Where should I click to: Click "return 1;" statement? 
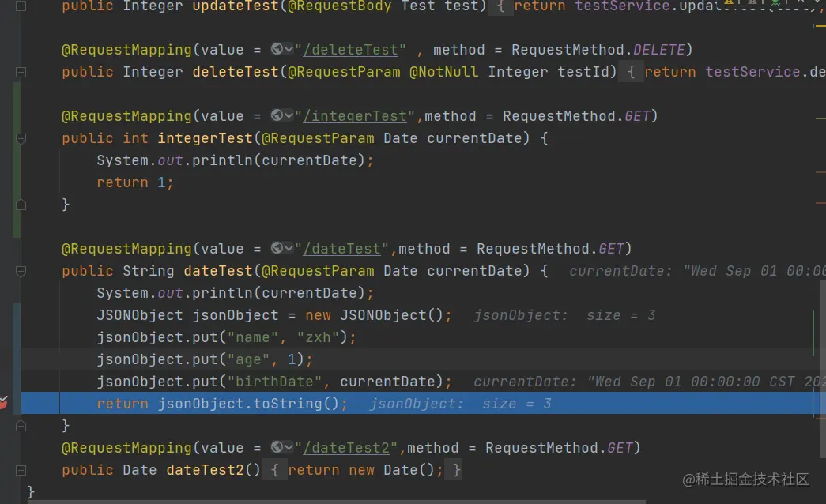(x=135, y=182)
